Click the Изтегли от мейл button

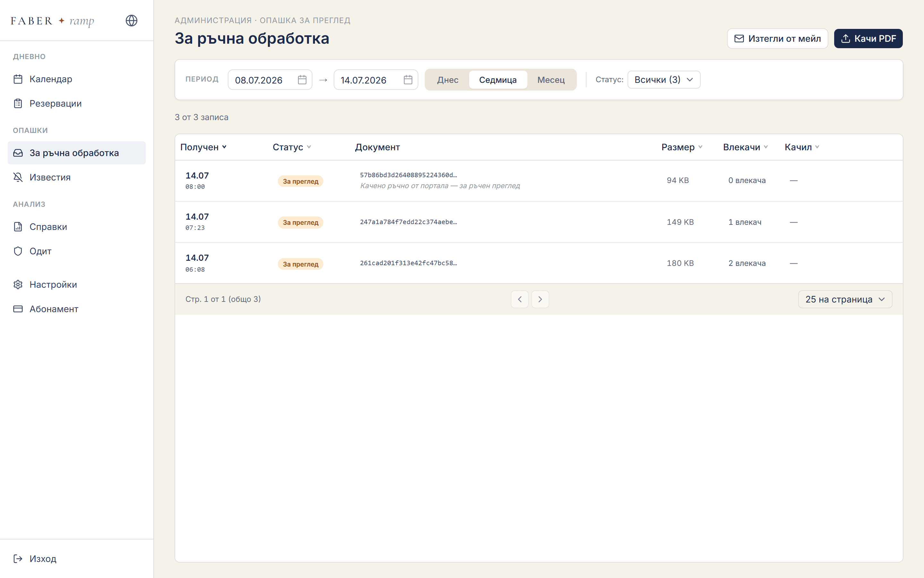777,39
